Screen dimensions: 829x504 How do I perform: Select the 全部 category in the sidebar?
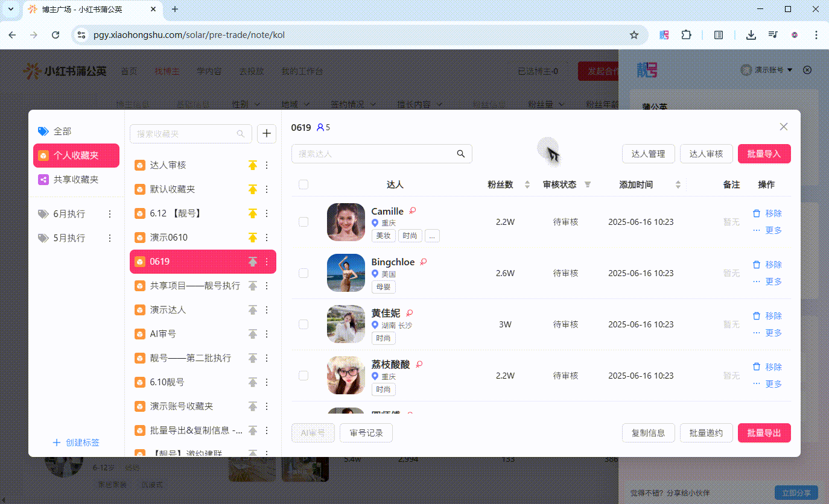tap(62, 131)
